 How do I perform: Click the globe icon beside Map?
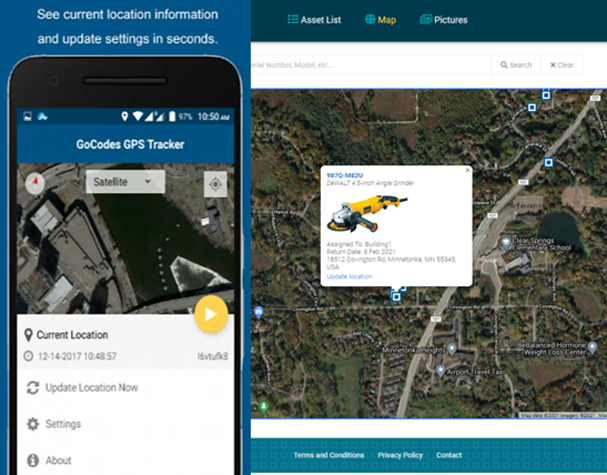(x=370, y=19)
